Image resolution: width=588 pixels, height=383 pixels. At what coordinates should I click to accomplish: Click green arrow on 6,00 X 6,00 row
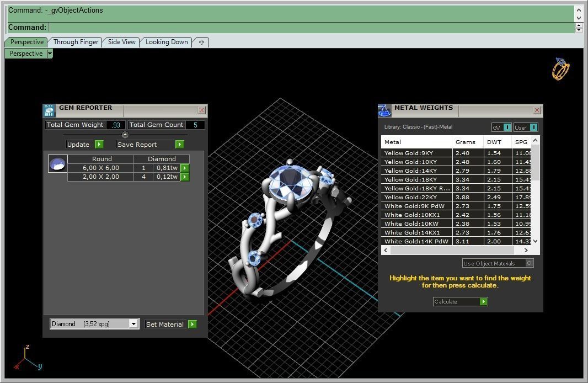pyautogui.click(x=185, y=168)
